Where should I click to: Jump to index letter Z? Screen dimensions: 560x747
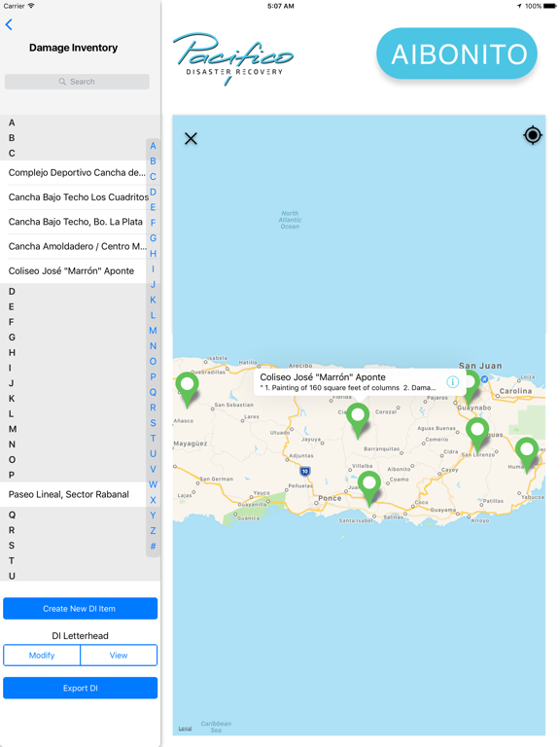[x=153, y=531]
